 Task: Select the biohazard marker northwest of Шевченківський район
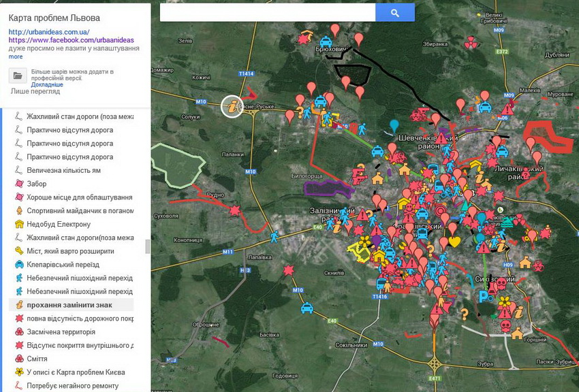416,116
